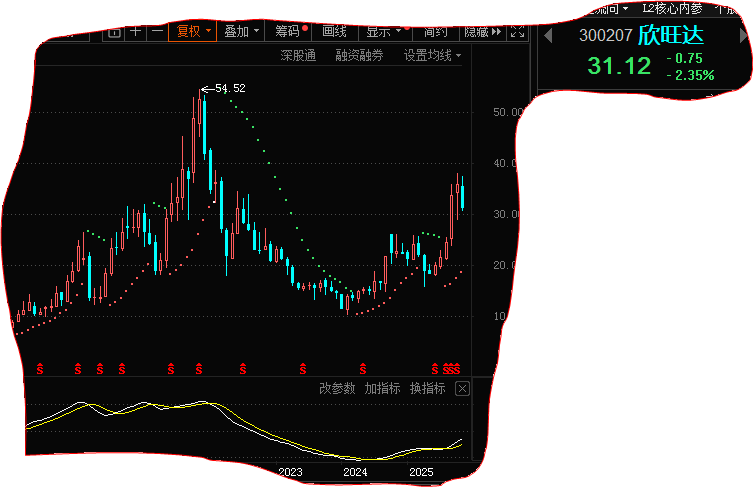This screenshot has width=753, height=487.
Task: Open the 复权 dropdown
Action: (193, 32)
